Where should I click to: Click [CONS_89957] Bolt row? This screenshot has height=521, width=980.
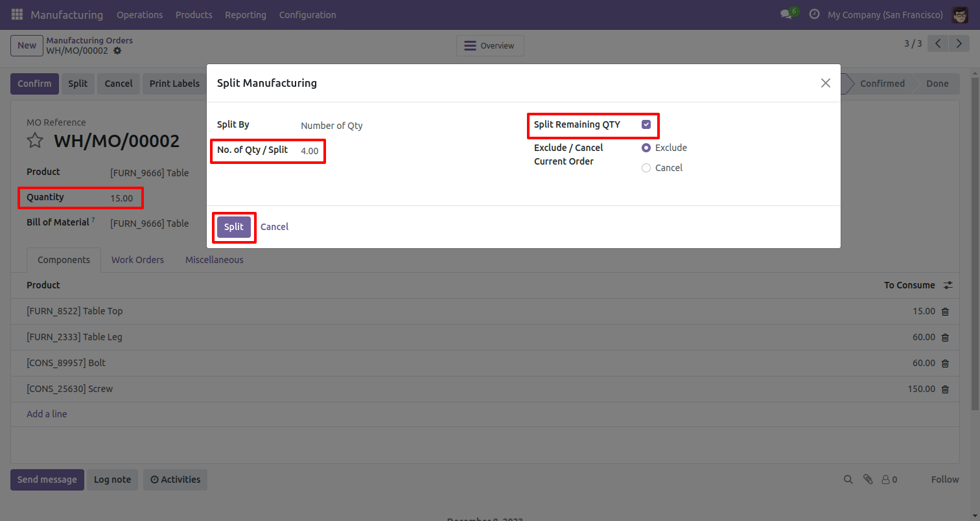click(x=485, y=364)
